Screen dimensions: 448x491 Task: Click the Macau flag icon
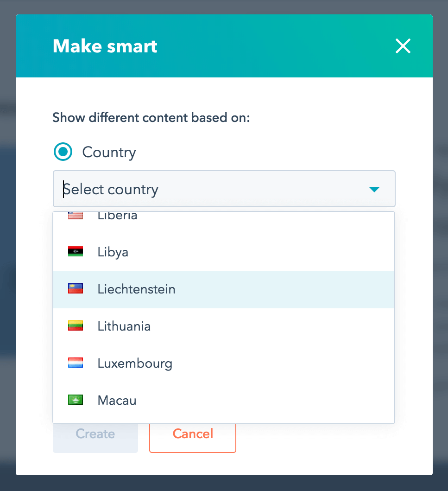[x=76, y=400]
